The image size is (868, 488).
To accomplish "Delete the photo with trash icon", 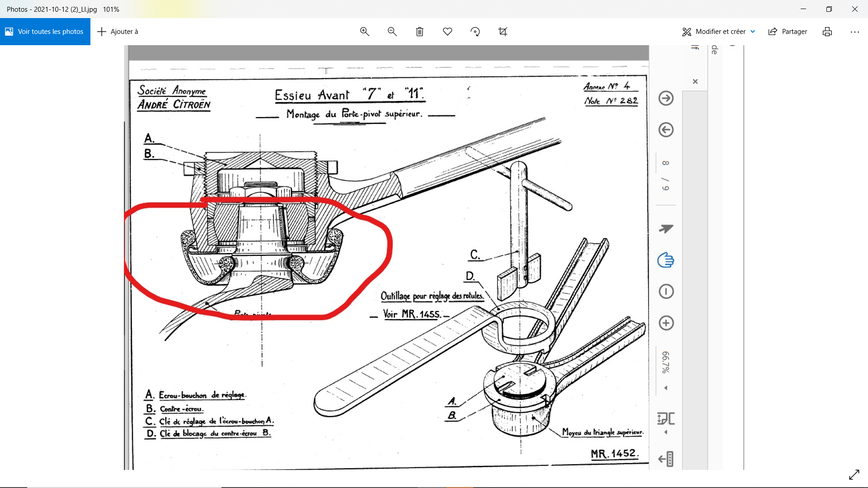I will point(420,32).
